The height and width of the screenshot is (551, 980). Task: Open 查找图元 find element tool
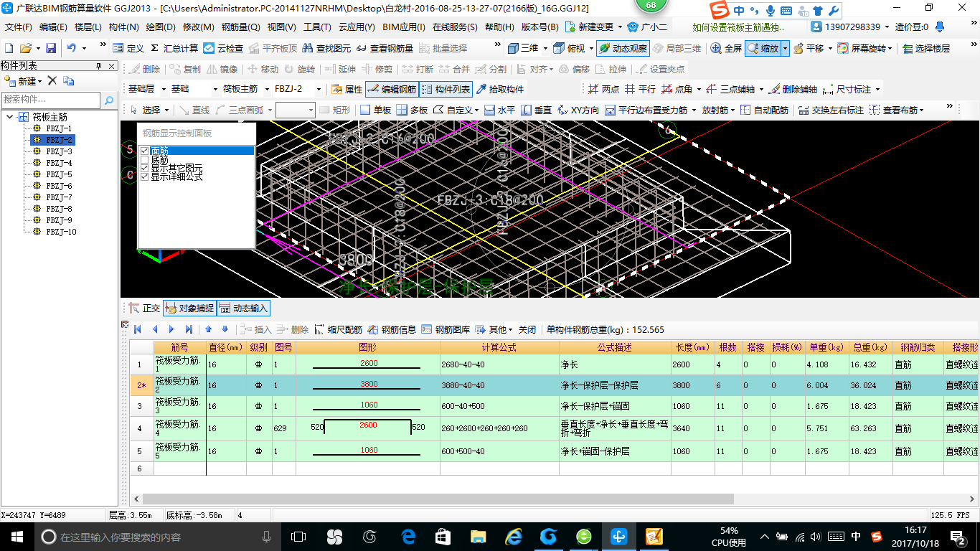pyautogui.click(x=327, y=48)
